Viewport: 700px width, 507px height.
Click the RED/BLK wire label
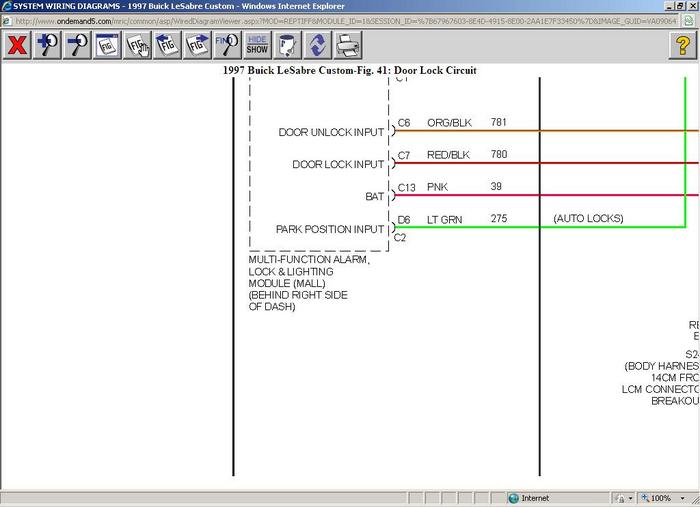(x=448, y=155)
